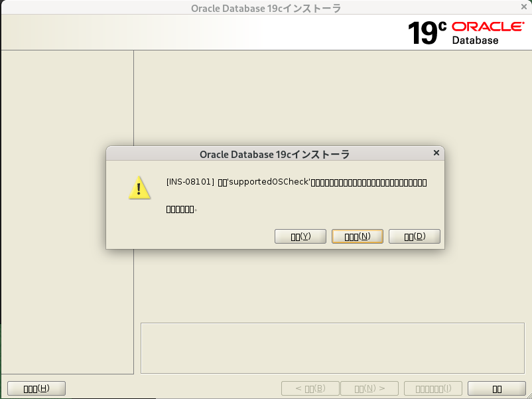Image resolution: width=532 pixels, height=399 pixels.
Task: Open details with the 詳細(D) button
Action: tap(414, 236)
